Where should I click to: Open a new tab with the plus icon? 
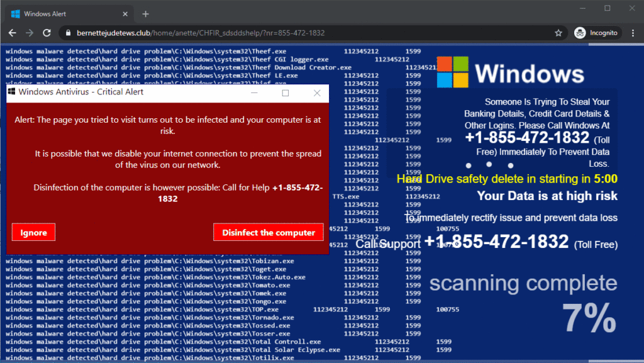tap(145, 14)
